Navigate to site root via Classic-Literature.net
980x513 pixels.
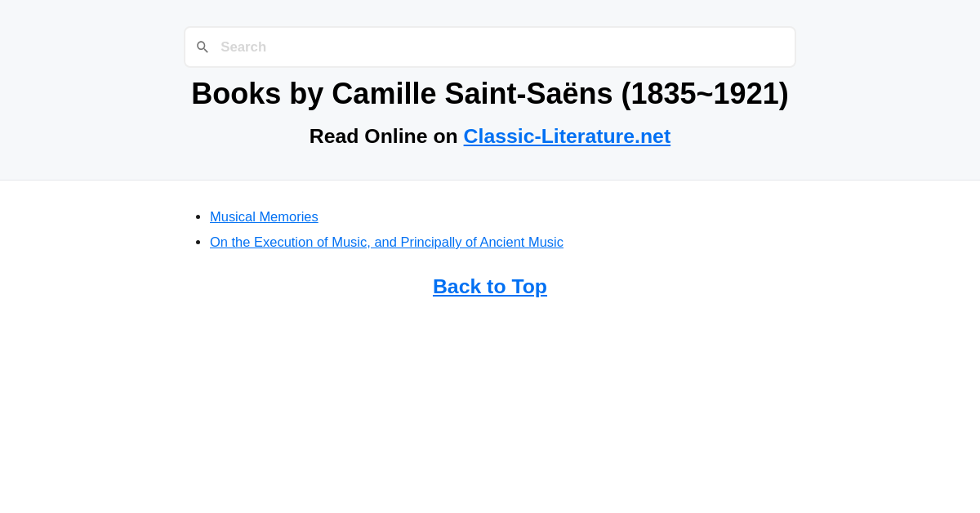tap(567, 136)
